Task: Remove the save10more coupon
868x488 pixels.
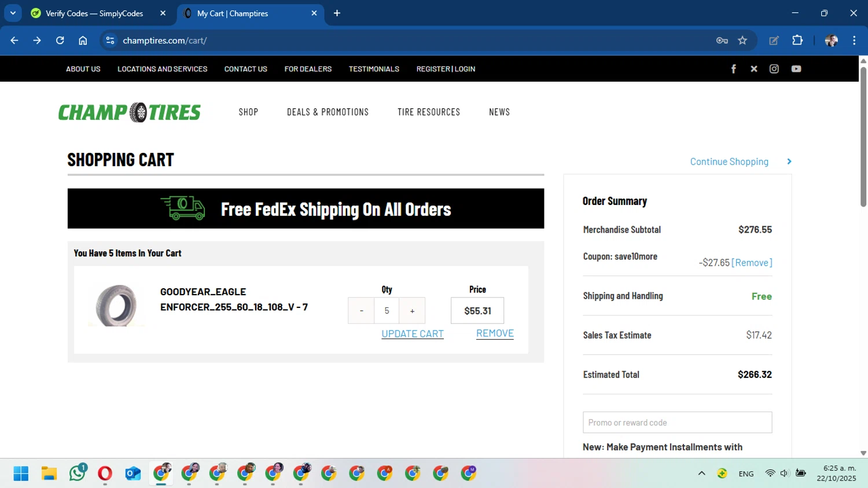Action: tap(752, 263)
